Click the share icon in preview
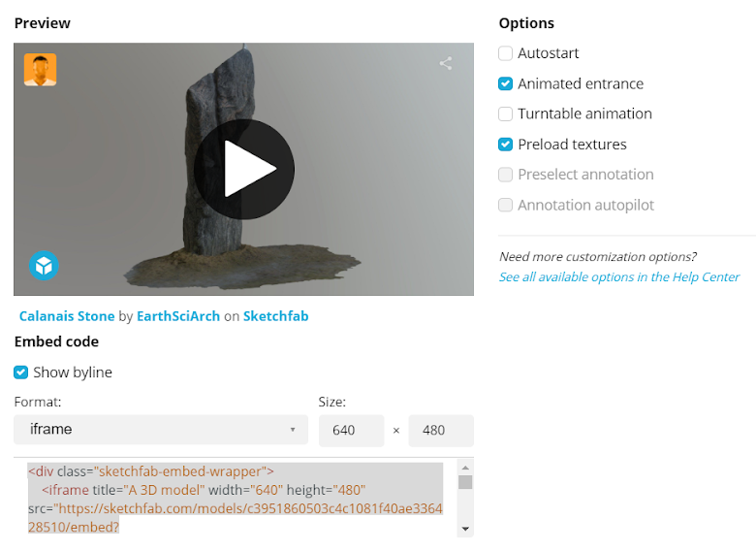756x551 pixels. tap(446, 63)
